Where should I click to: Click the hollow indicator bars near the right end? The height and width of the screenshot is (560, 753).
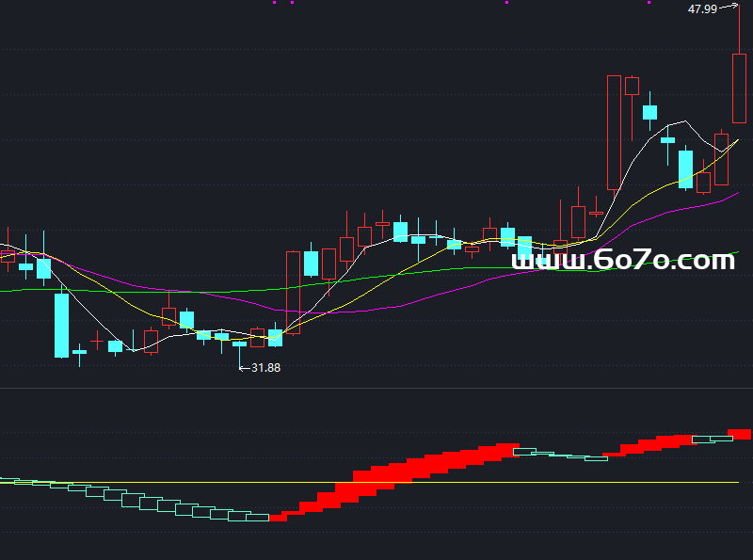pos(711,439)
